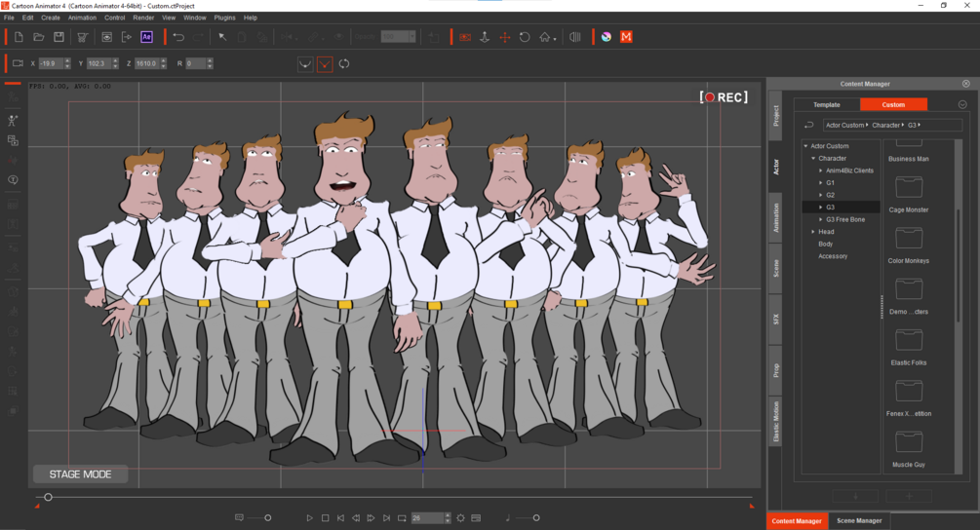Click the STAGE MODE button
This screenshot has width=980, height=530.
(81, 474)
